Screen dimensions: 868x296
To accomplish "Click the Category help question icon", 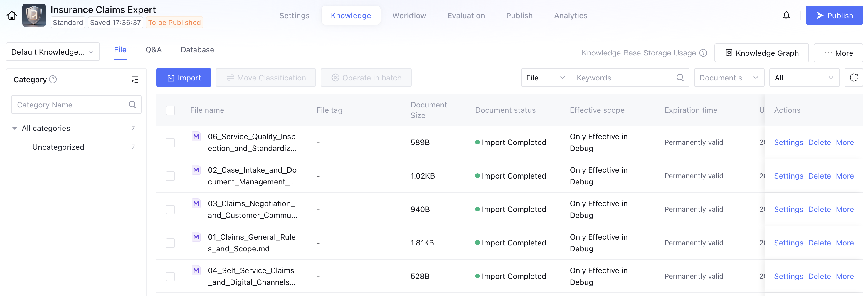I will pyautogui.click(x=53, y=79).
